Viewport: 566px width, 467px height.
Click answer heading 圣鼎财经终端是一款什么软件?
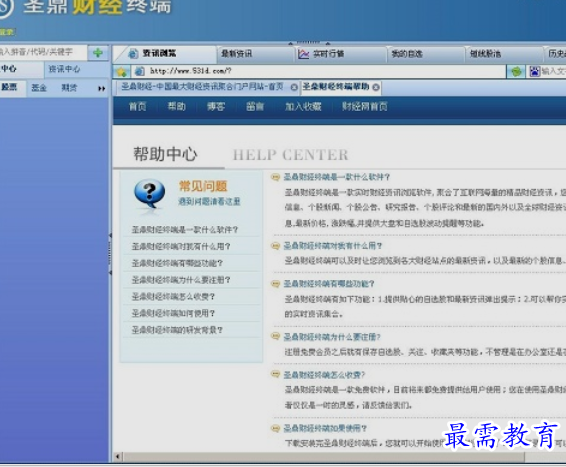tap(336, 177)
